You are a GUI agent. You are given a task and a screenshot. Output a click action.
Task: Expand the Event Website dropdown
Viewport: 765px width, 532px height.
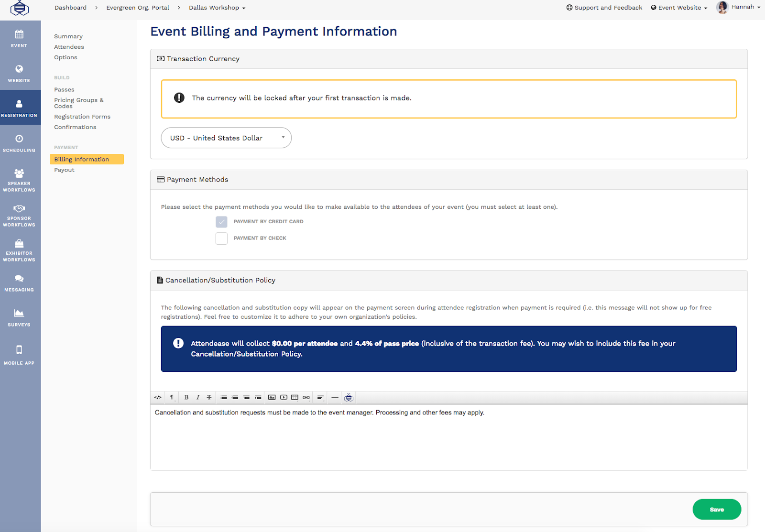pyautogui.click(x=678, y=7)
